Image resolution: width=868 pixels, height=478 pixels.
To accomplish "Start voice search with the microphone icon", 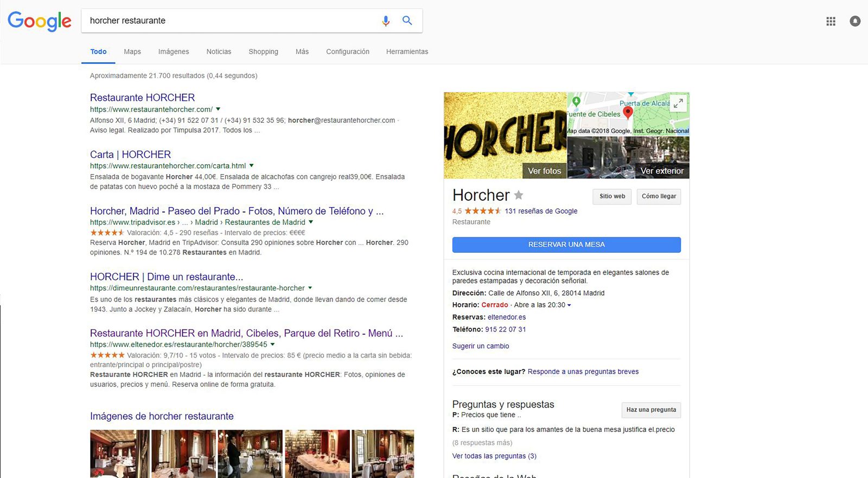I will pyautogui.click(x=386, y=21).
